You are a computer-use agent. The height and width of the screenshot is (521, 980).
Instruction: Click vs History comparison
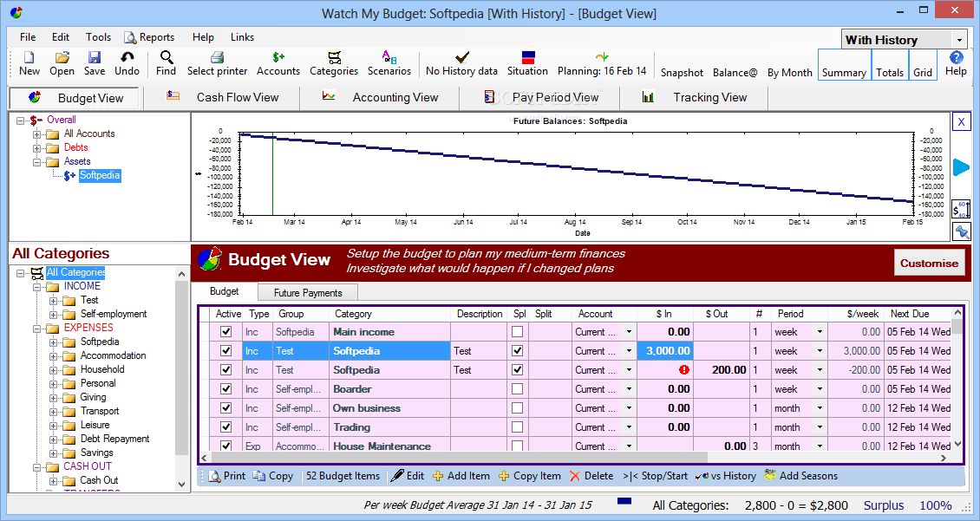pos(726,476)
